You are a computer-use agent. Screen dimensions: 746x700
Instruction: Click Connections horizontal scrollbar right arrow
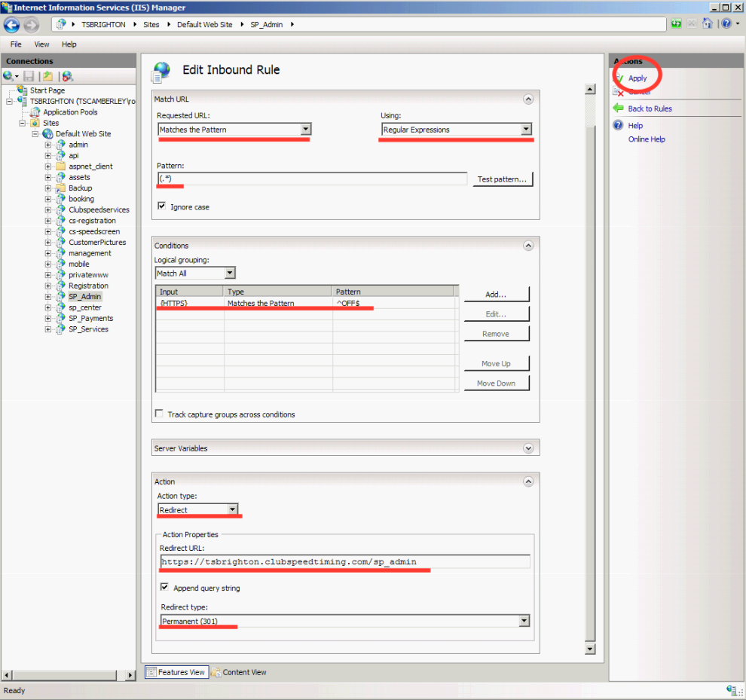click(x=130, y=675)
